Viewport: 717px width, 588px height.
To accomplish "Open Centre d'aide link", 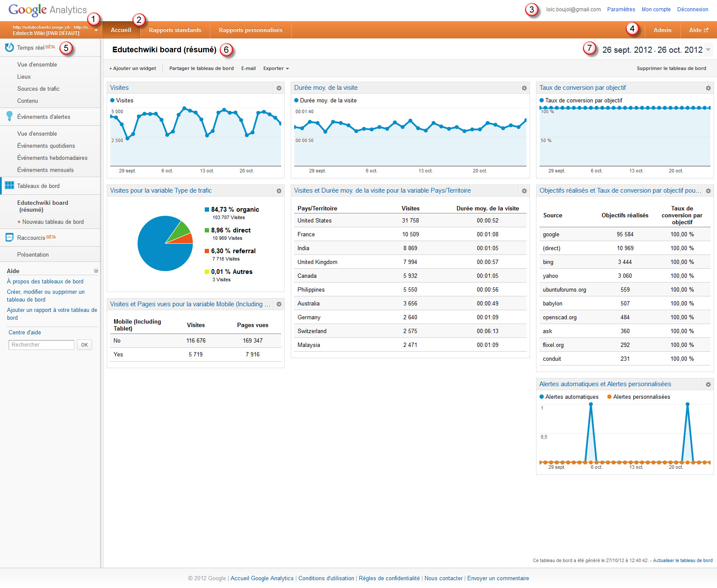I will 25,332.
